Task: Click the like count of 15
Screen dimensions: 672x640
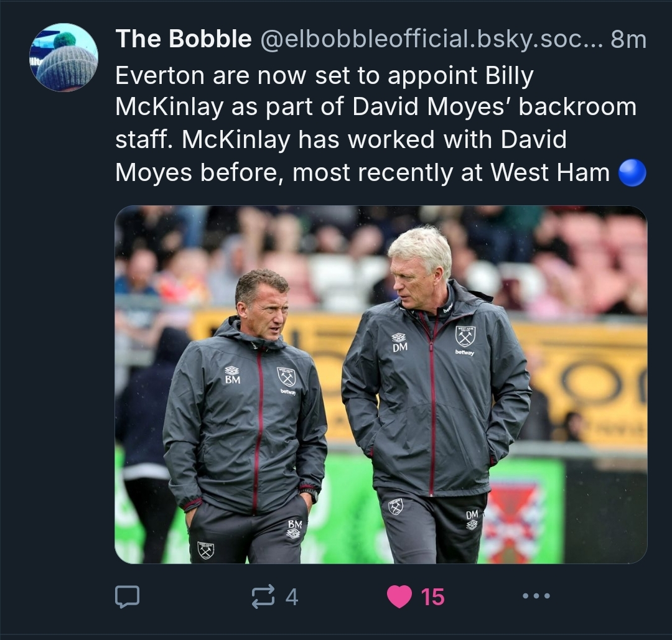Action: [x=433, y=597]
